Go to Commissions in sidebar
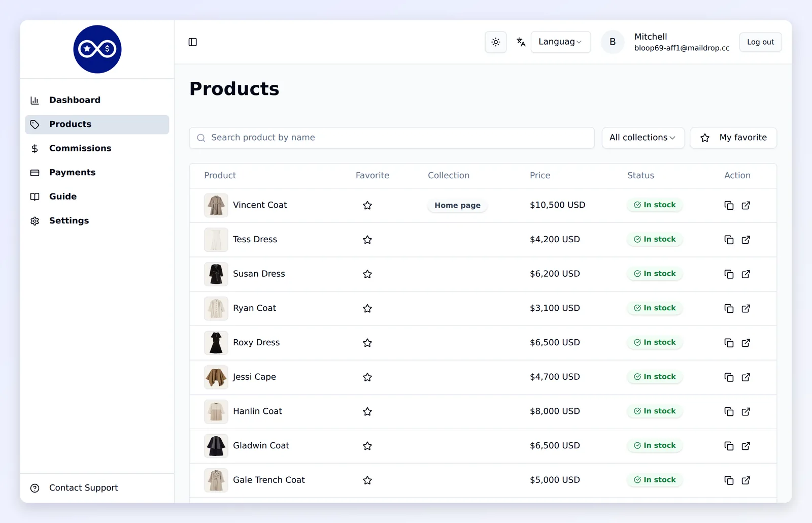 [x=97, y=148]
